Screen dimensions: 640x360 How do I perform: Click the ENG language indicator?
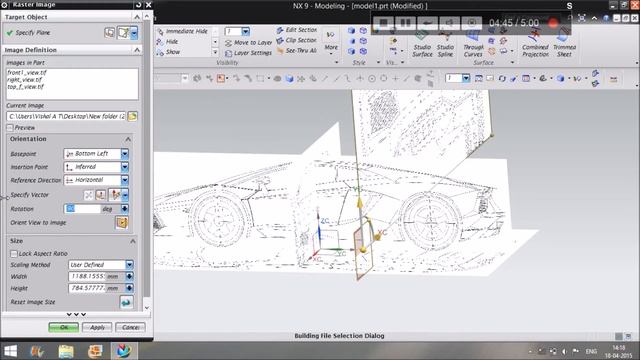(x=591, y=351)
